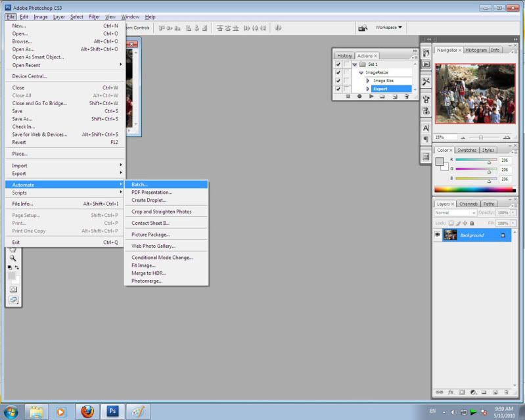Click the color spectrum ramp

[x=475, y=189]
